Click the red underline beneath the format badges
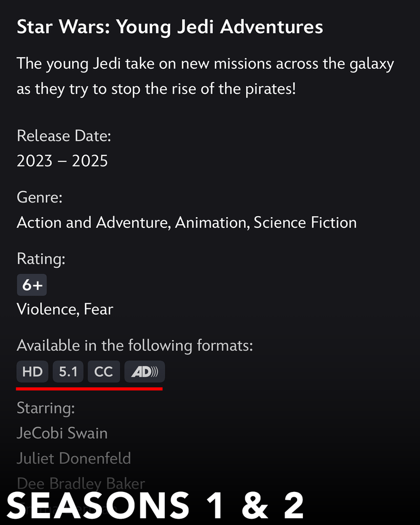The width and height of the screenshot is (420, 525). [x=89, y=389]
